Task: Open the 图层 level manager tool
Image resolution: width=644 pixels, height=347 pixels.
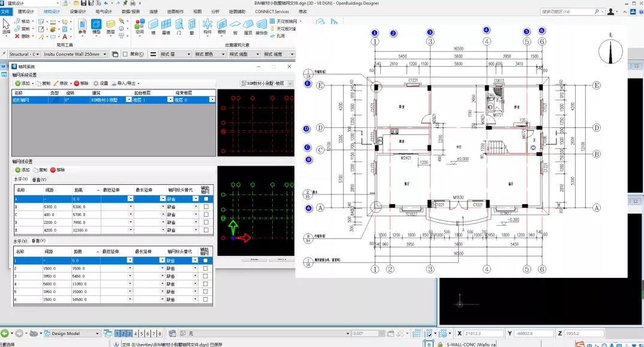Action: pos(110,27)
